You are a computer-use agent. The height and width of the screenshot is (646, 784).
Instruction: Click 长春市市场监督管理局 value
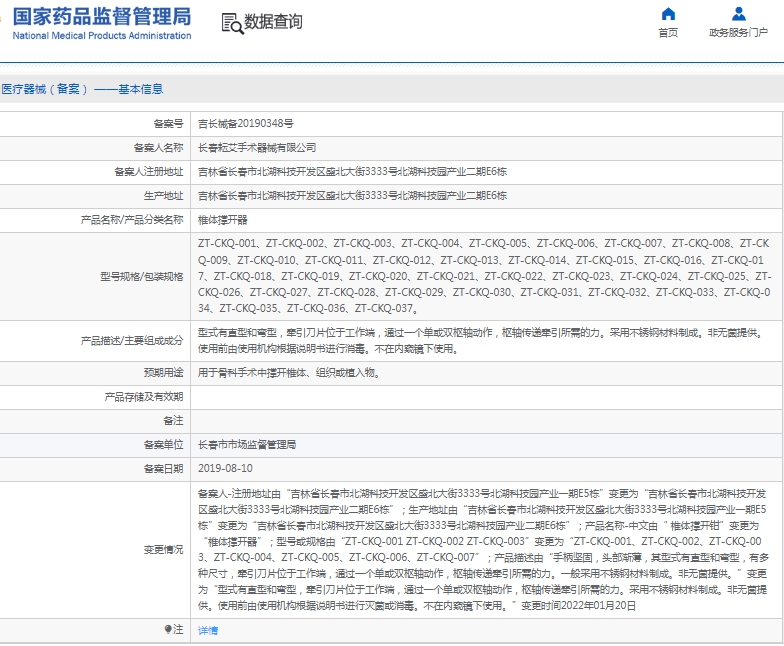(x=247, y=444)
